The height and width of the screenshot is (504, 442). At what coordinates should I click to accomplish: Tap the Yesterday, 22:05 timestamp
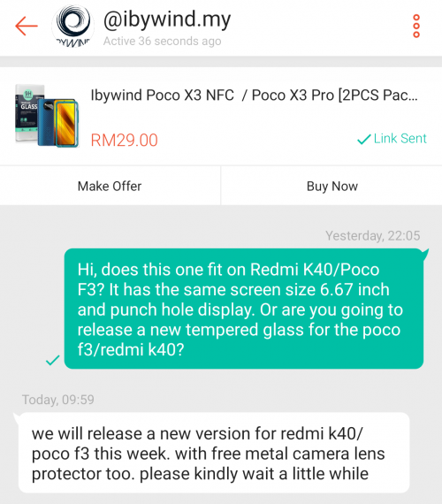[372, 235]
